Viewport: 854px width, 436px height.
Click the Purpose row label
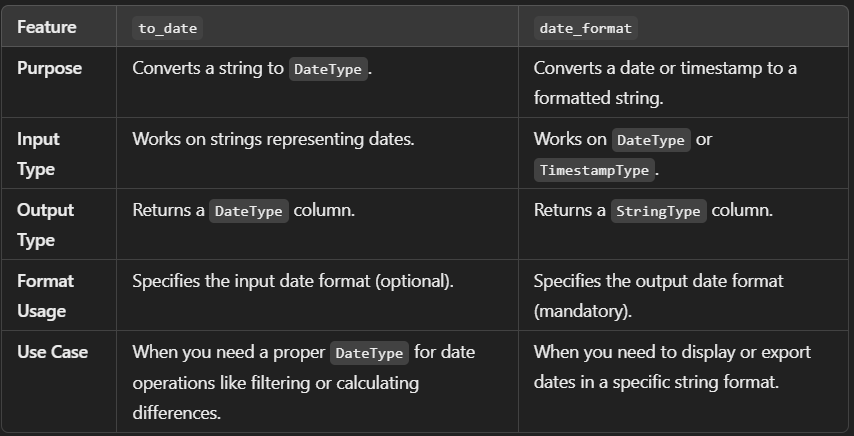pyautogui.click(x=49, y=69)
